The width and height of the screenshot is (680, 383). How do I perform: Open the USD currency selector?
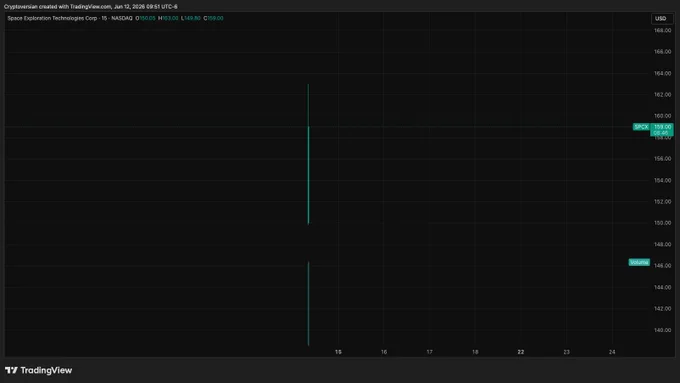coord(661,18)
